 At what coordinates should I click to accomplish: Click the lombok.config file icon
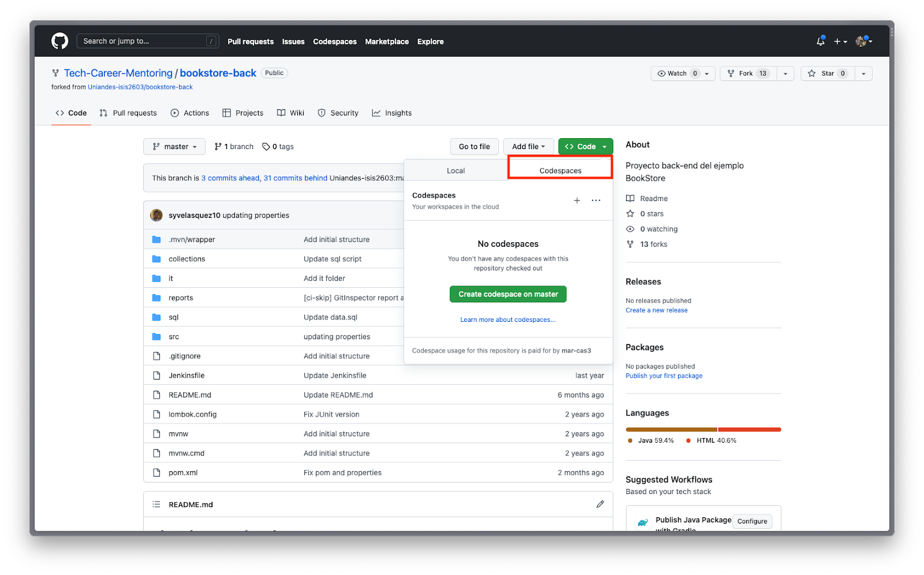point(156,414)
